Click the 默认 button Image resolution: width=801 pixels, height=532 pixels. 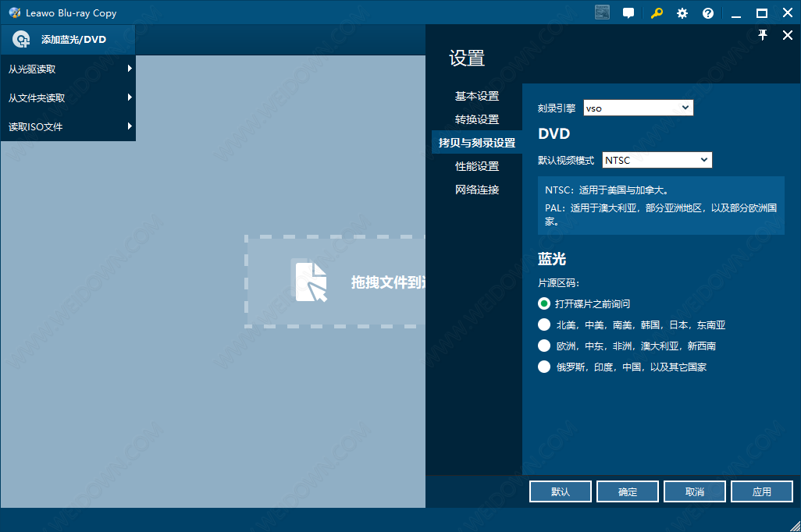tap(560, 491)
